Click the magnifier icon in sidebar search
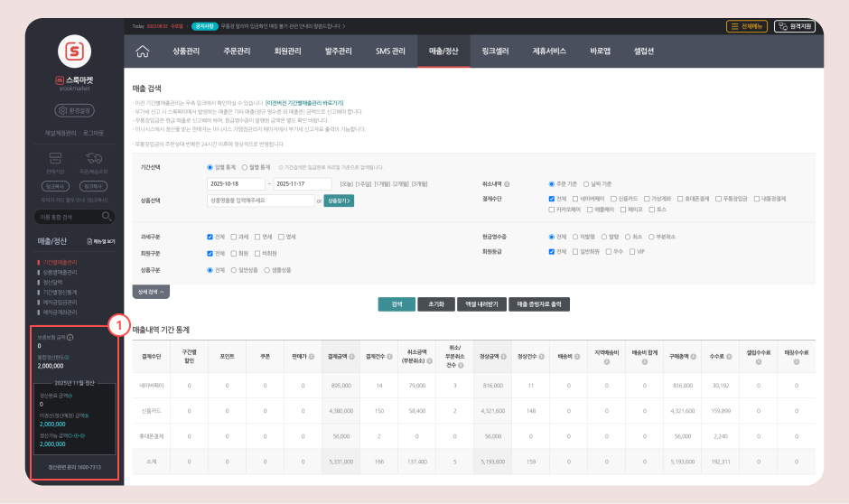 pos(107,216)
